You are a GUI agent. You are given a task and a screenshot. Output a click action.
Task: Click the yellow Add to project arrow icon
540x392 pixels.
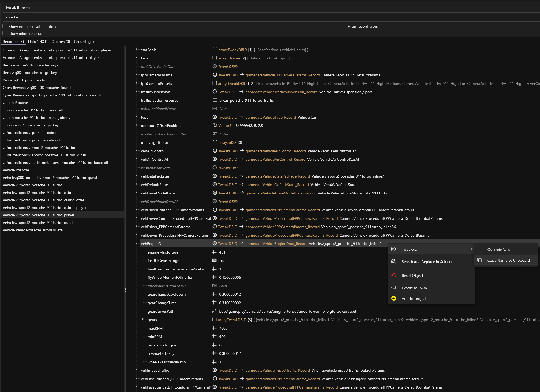(394, 299)
